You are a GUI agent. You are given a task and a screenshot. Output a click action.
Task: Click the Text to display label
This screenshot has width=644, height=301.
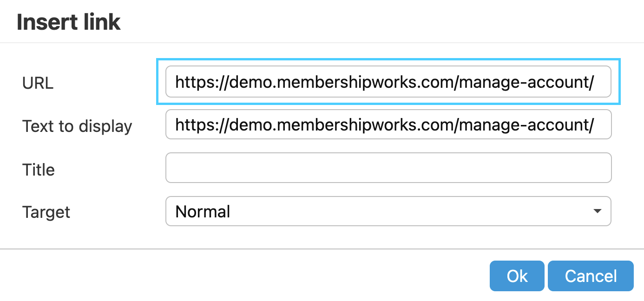77,126
